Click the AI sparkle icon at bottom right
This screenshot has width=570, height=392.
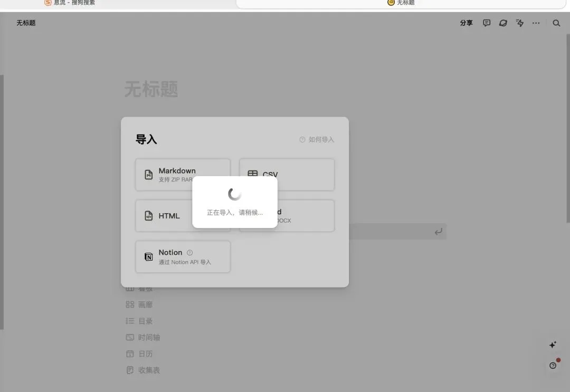[x=553, y=345]
